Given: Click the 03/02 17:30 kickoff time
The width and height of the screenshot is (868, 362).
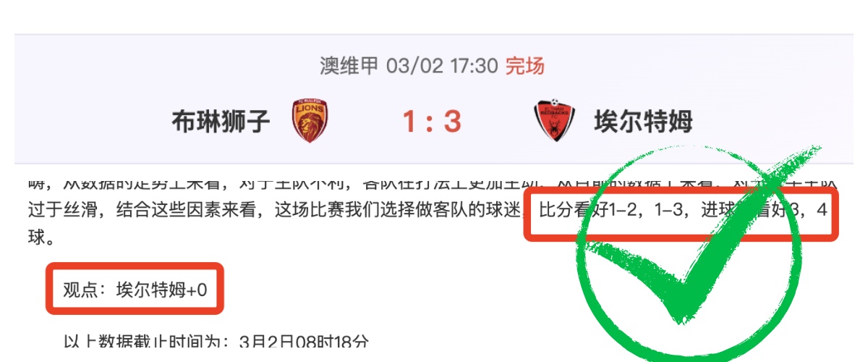Looking at the screenshot, I should [442, 67].
